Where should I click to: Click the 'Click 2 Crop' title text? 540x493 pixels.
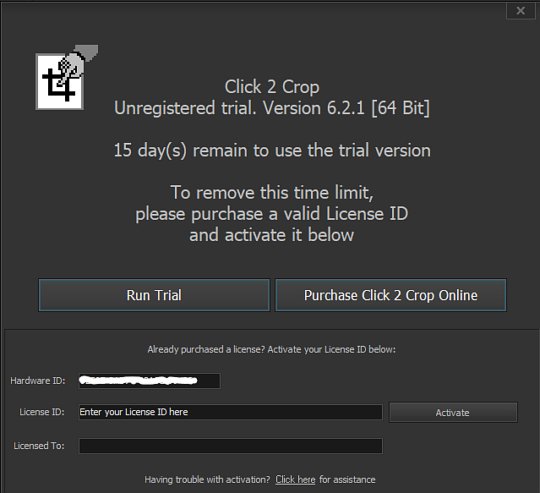[x=272, y=87]
